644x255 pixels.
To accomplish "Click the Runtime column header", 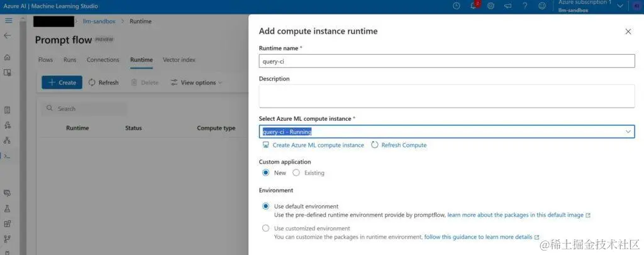I will 77,128.
